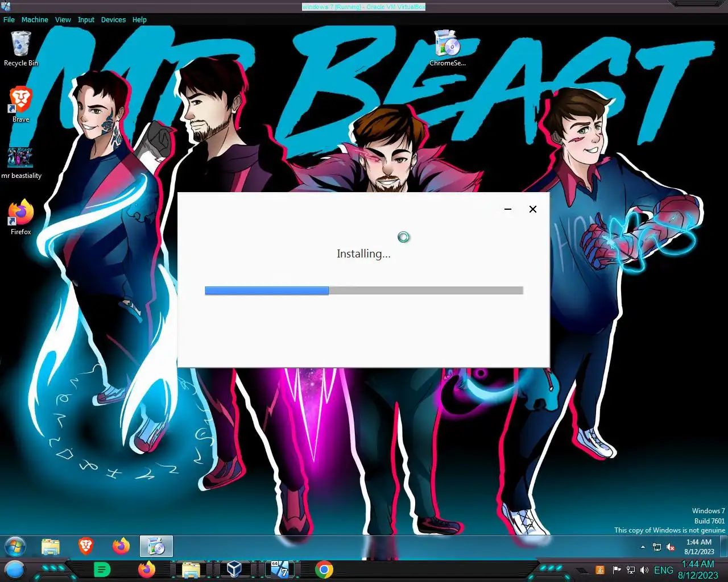Open the VirtualBox Machine menu
The image size is (728, 582).
click(x=35, y=19)
